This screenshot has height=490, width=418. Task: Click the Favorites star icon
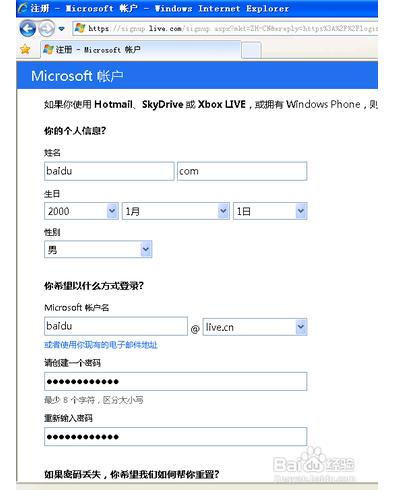(25, 50)
